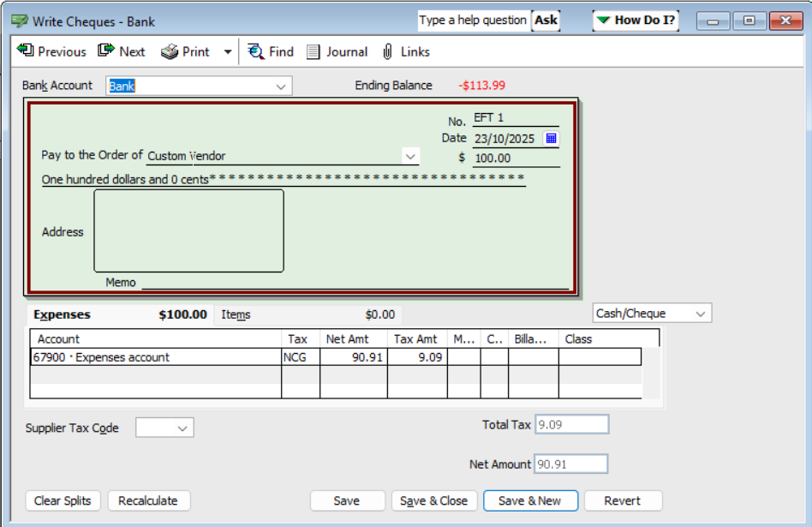812x527 pixels.
Task: Expand the Bank Account dropdown
Action: click(x=281, y=87)
